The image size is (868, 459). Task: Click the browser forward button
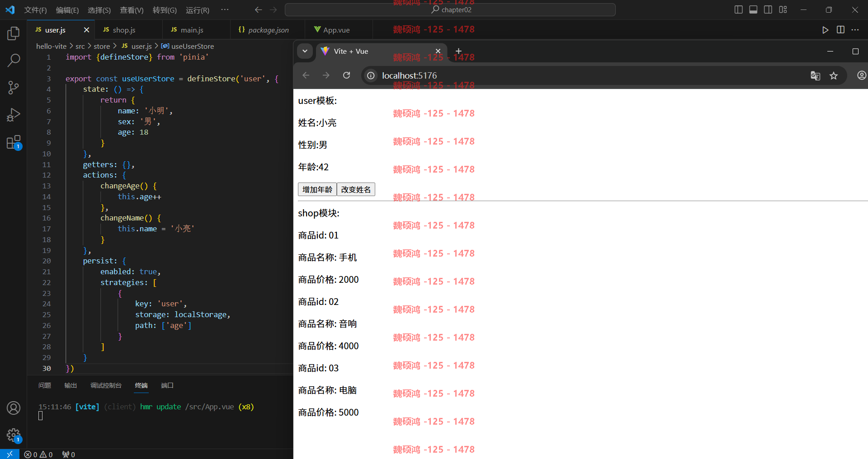click(326, 75)
